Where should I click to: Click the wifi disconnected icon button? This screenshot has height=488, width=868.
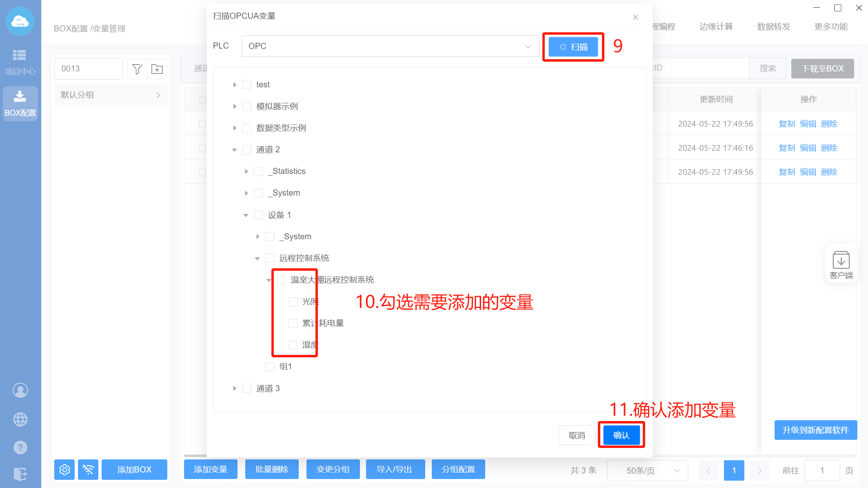pyautogui.click(x=88, y=470)
